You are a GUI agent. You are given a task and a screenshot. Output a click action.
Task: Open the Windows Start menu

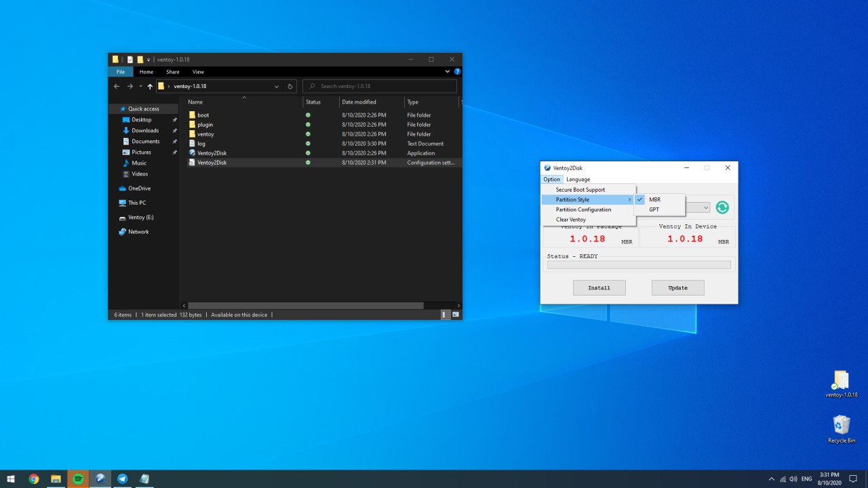[11, 479]
